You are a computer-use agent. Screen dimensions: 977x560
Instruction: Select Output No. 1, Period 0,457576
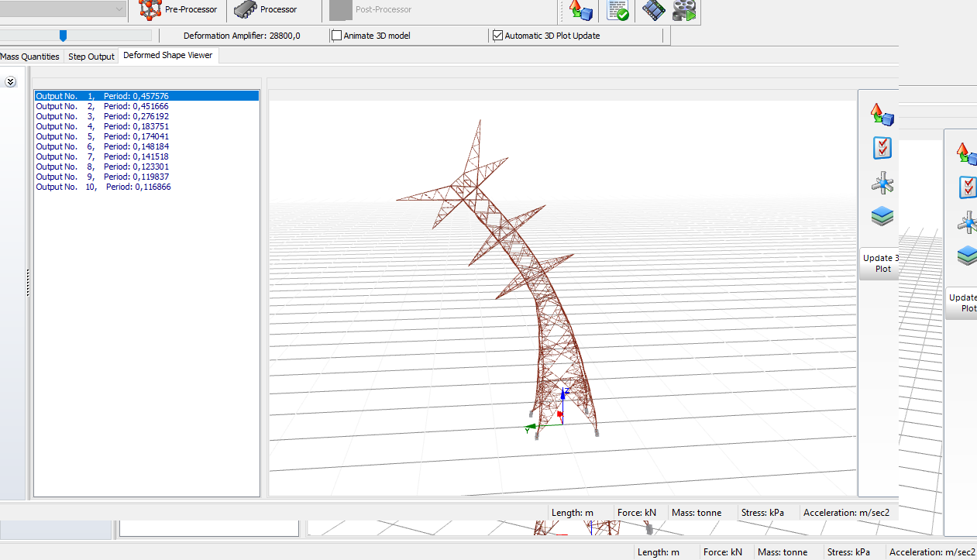click(x=146, y=96)
